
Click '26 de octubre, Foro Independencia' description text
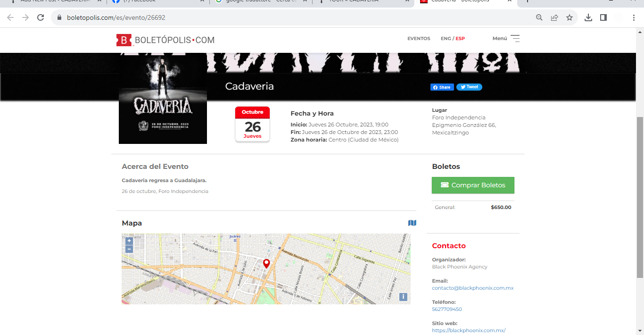pos(165,191)
